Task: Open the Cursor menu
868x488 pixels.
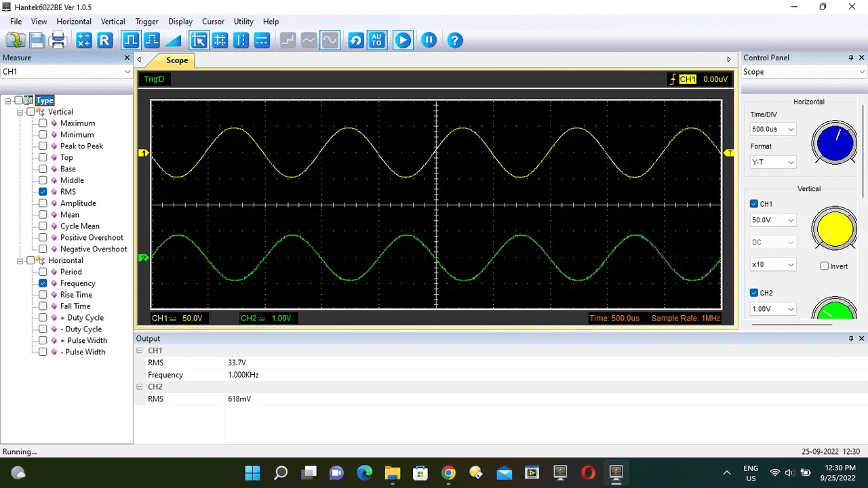Action: 213,22
